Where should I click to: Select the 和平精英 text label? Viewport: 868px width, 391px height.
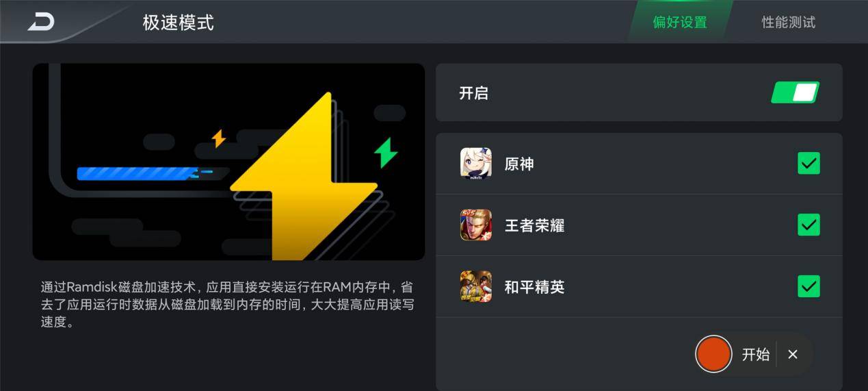point(534,286)
